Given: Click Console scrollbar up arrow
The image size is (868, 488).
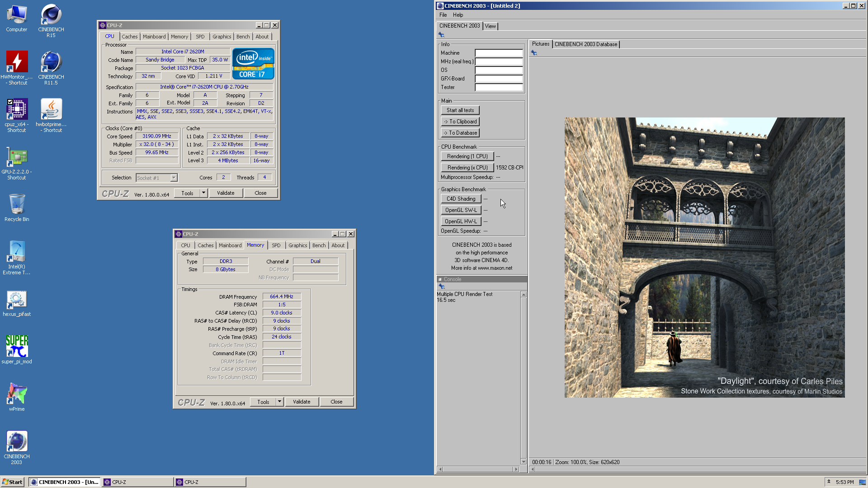Looking at the screenshot, I should click(524, 295).
